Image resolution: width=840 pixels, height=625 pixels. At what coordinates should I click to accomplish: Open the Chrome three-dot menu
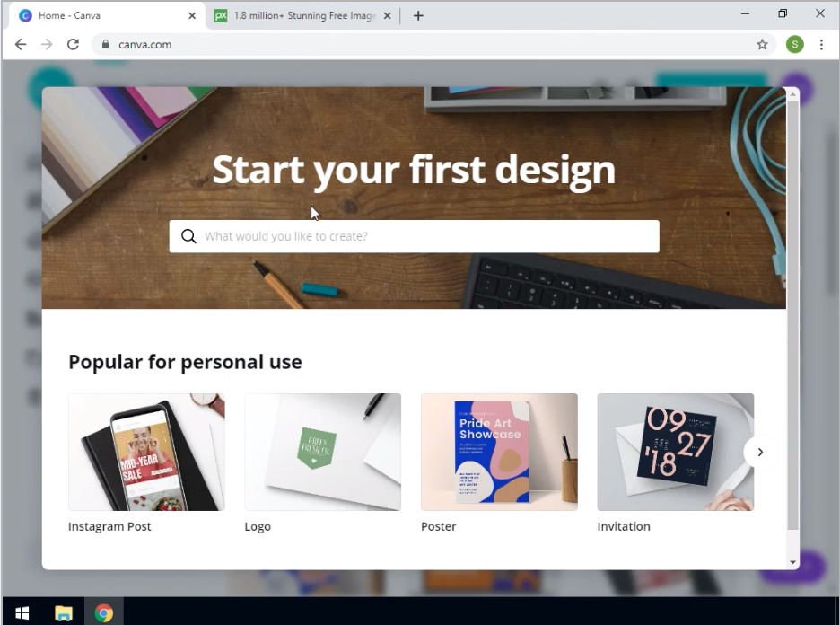(821, 45)
